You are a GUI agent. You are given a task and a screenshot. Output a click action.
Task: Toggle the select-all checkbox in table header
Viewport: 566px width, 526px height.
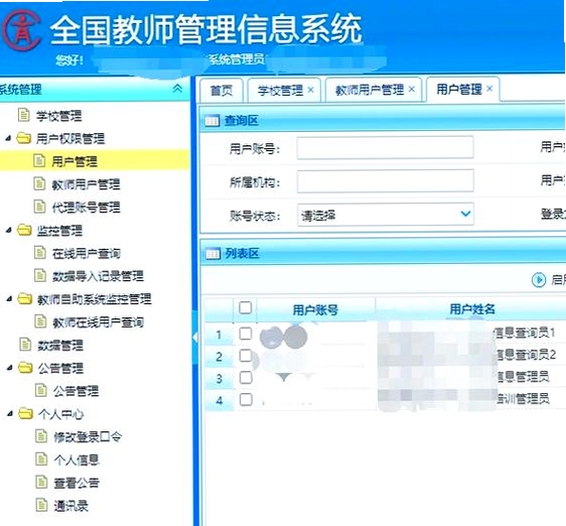245,308
